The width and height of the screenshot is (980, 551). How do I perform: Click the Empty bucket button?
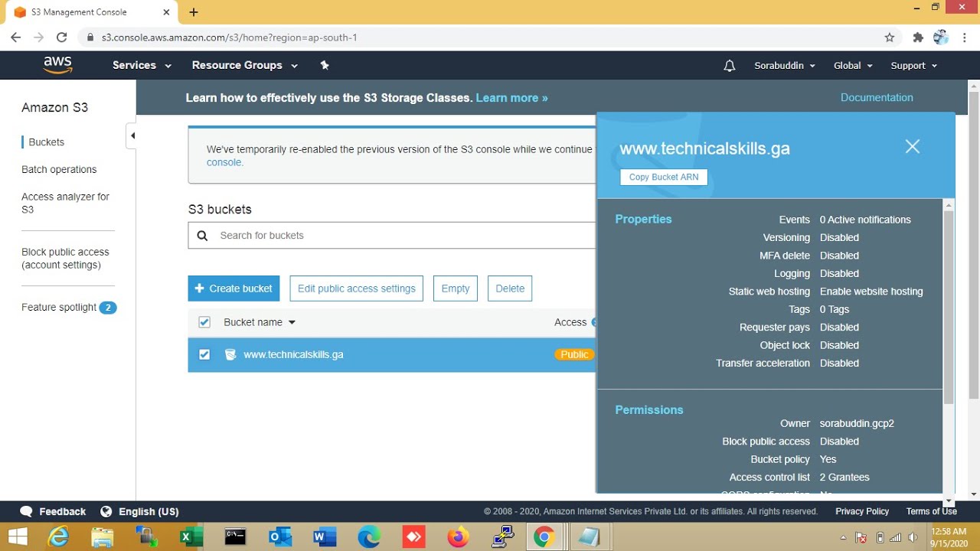pyautogui.click(x=456, y=289)
